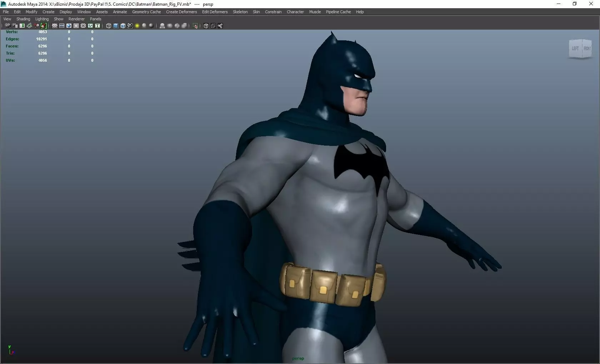The image size is (600, 364).
Task: Click the Select Camera icon
Action: pyautogui.click(x=7, y=26)
